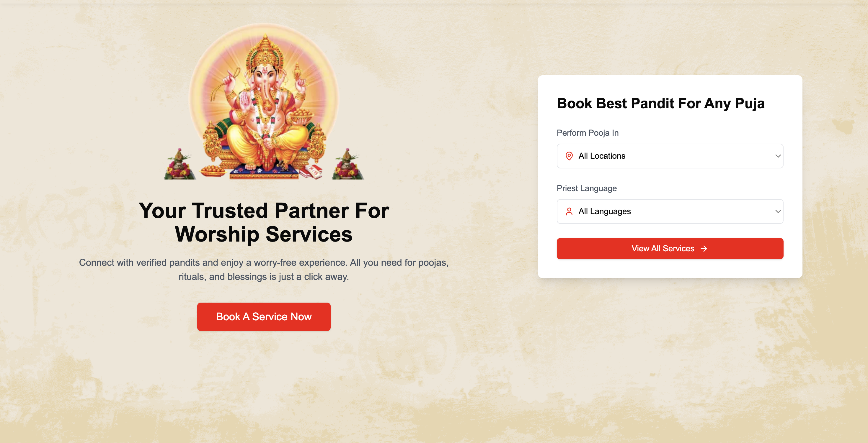Click the person icon beside All Languages

coord(569,211)
